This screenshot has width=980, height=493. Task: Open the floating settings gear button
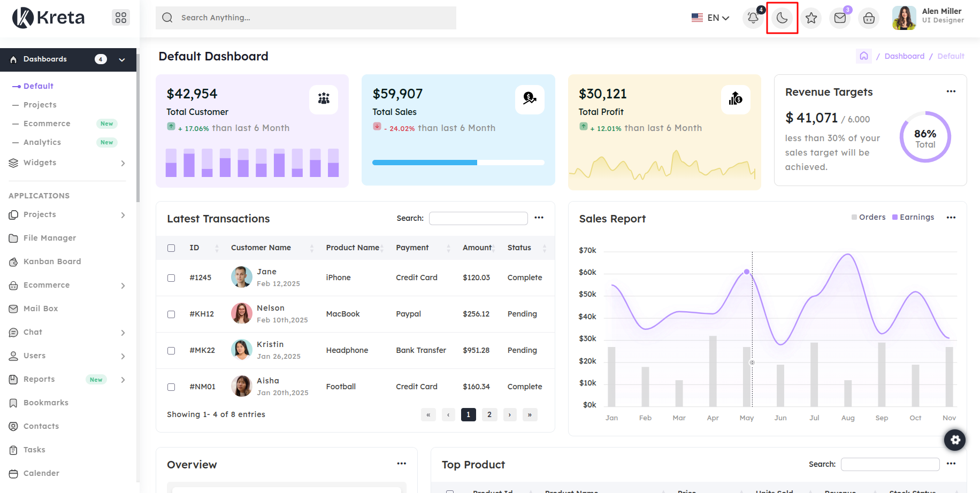(x=955, y=440)
